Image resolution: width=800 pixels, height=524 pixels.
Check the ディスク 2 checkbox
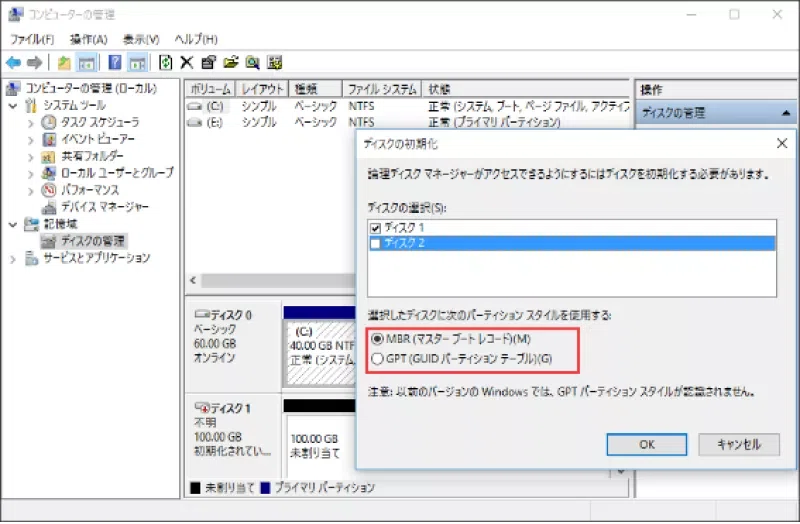(x=376, y=244)
